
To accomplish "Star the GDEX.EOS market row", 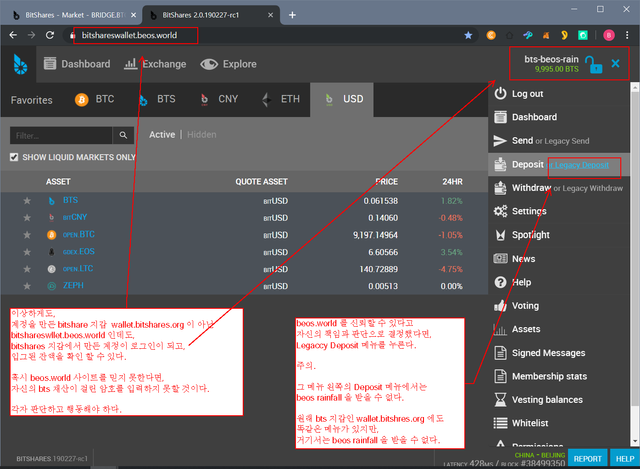I will (x=27, y=252).
